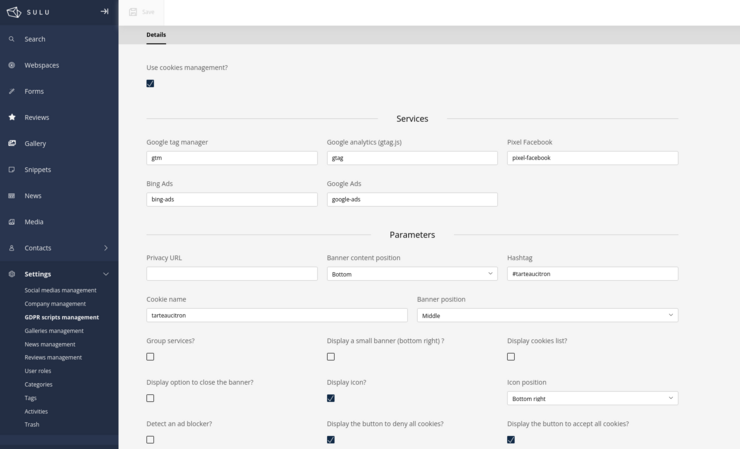Click the Reviews star icon
This screenshot has height=449, width=740.
12,117
